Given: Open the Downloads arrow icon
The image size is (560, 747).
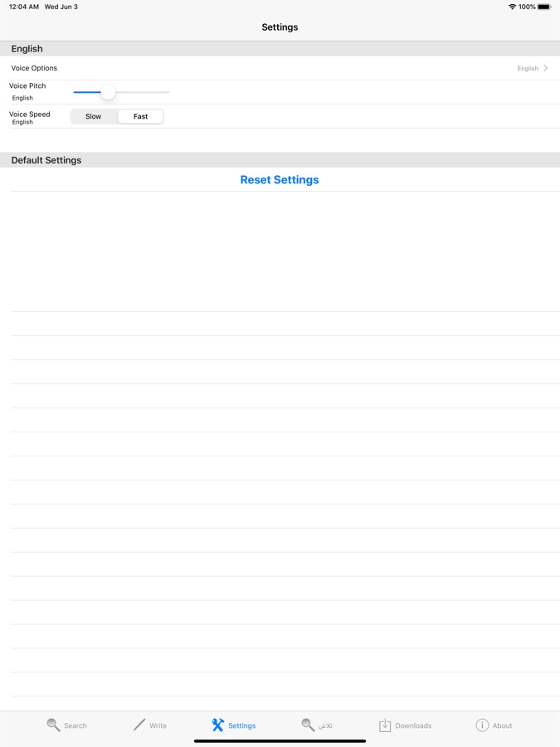Looking at the screenshot, I should [385, 725].
